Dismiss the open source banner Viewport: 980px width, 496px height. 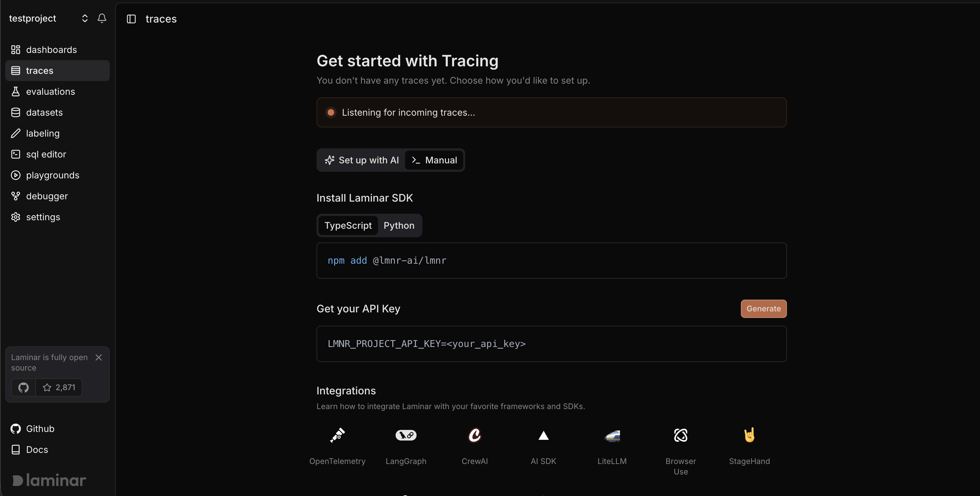[x=99, y=357]
